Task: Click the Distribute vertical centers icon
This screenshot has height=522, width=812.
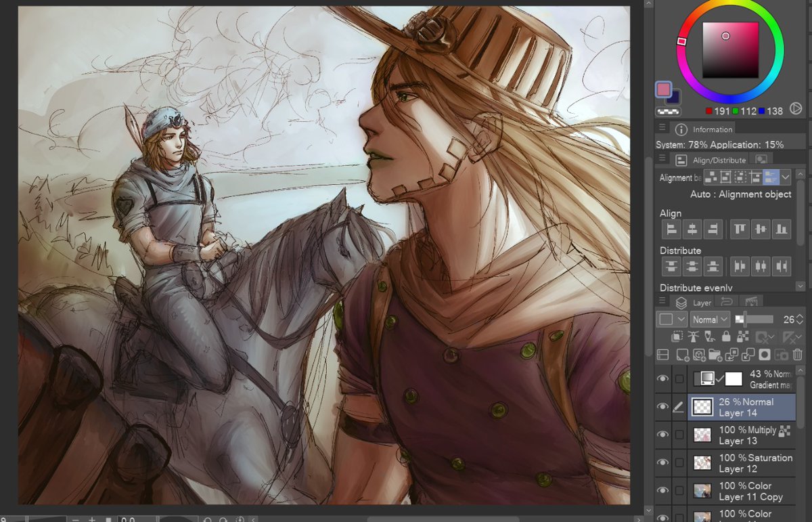Action: click(692, 266)
